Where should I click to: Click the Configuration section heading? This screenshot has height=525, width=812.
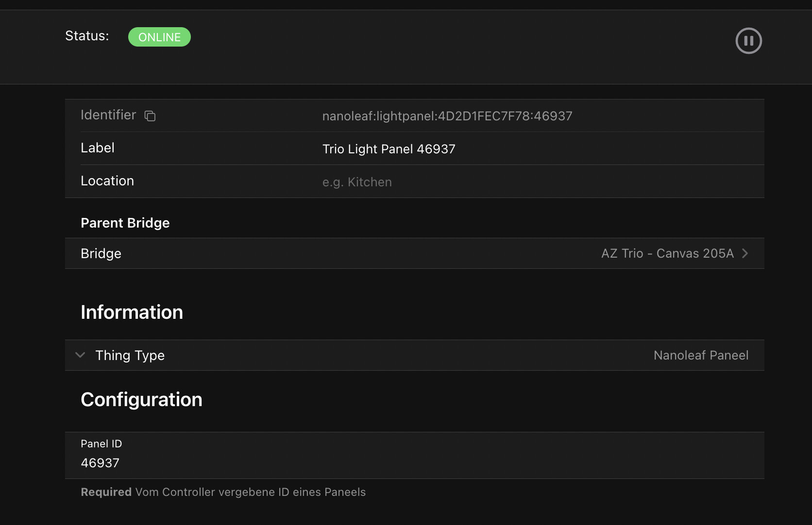pyautogui.click(x=141, y=399)
